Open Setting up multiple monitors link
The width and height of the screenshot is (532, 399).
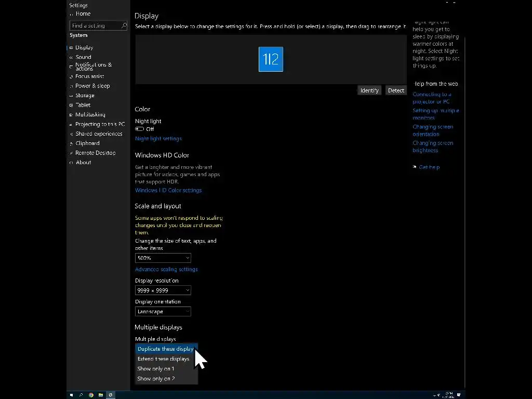pyautogui.click(x=436, y=114)
